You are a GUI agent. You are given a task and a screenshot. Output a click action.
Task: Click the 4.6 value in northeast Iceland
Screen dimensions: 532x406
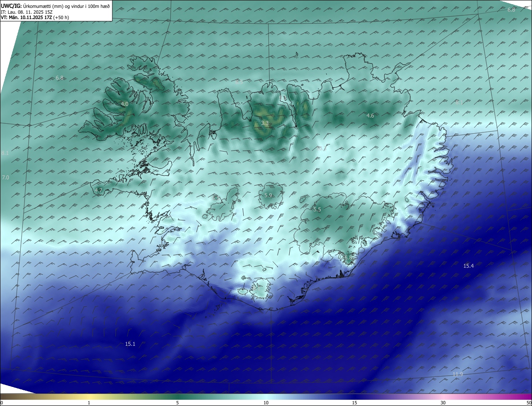(370, 116)
